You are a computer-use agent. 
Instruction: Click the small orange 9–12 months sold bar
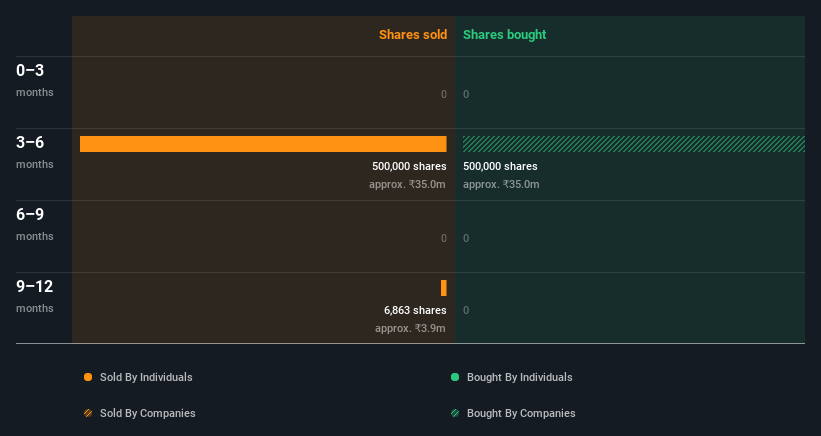pos(443,288)
